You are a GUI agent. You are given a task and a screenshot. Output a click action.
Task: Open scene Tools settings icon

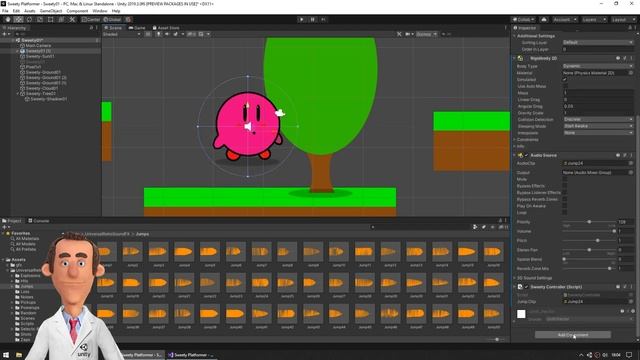coord(399,34)
